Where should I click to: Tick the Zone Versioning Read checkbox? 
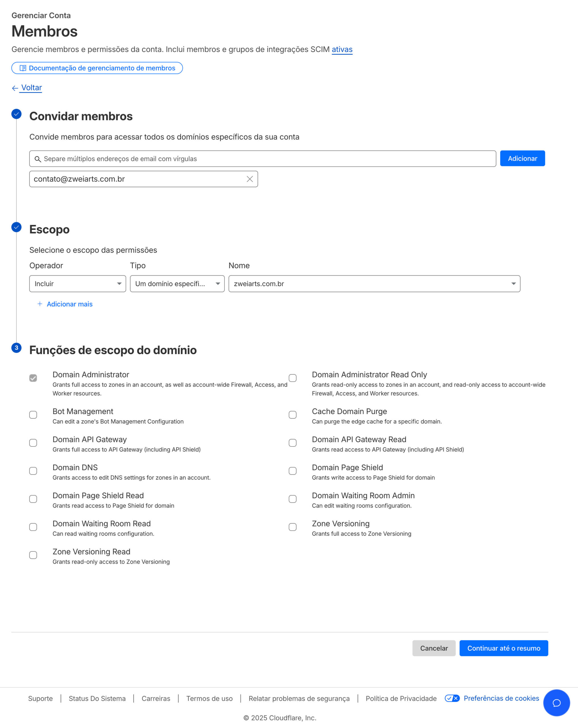click(33, 555)
